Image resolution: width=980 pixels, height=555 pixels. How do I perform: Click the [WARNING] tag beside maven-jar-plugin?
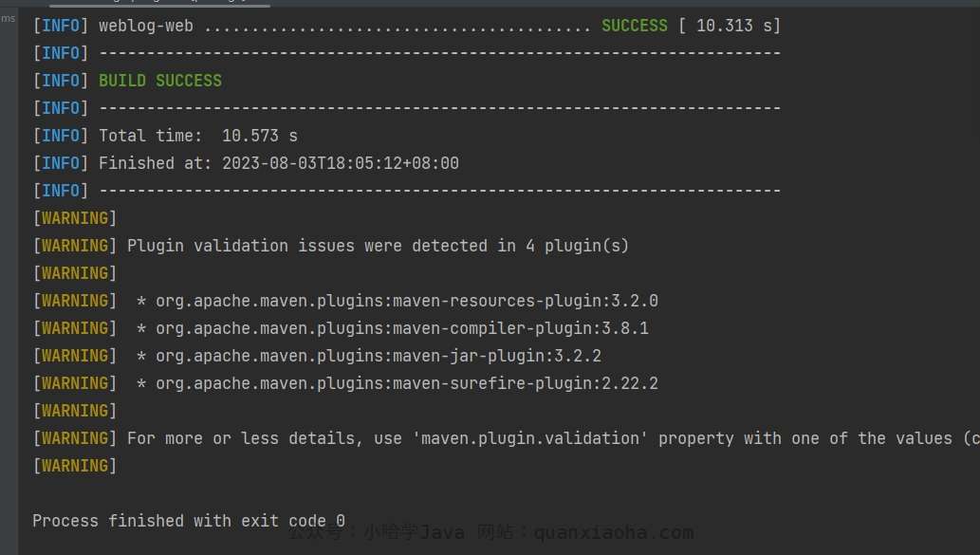pyautogui.click(x=74, y=356)
